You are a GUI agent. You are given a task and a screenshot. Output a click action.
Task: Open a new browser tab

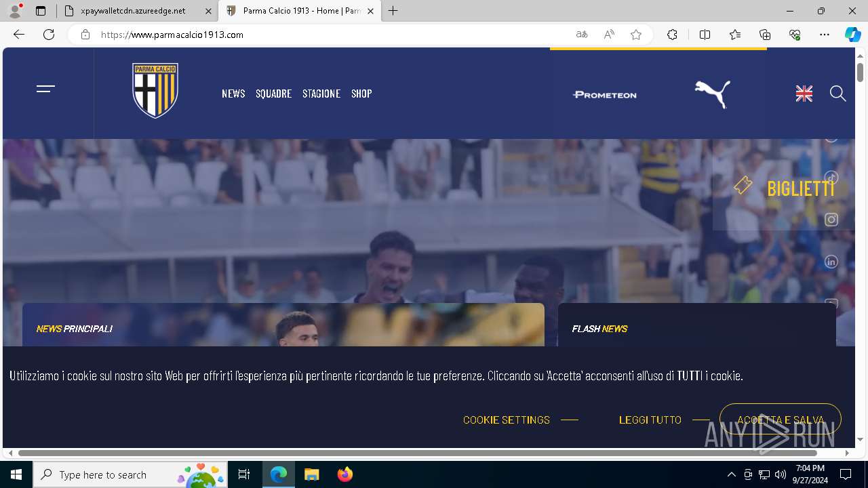(393, 11)
